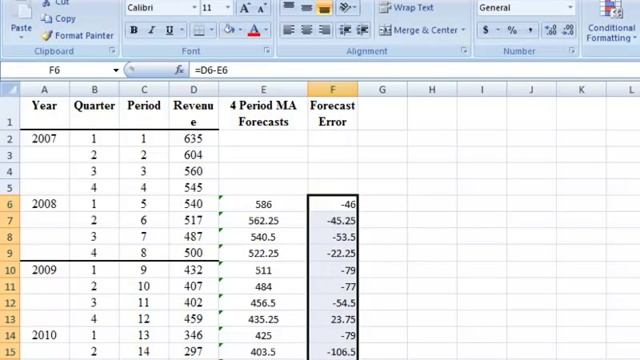
Task: Click cell showing year 2007
Action: [x=44, y=139]
